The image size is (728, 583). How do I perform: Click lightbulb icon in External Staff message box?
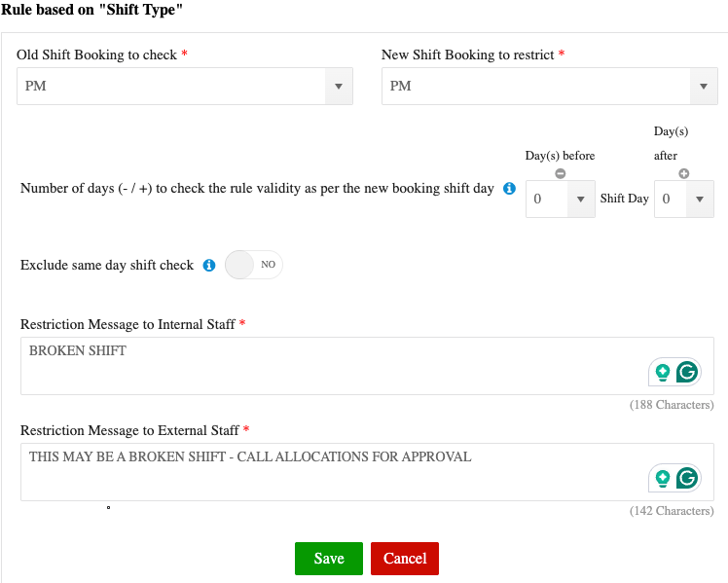pos(663,478)
